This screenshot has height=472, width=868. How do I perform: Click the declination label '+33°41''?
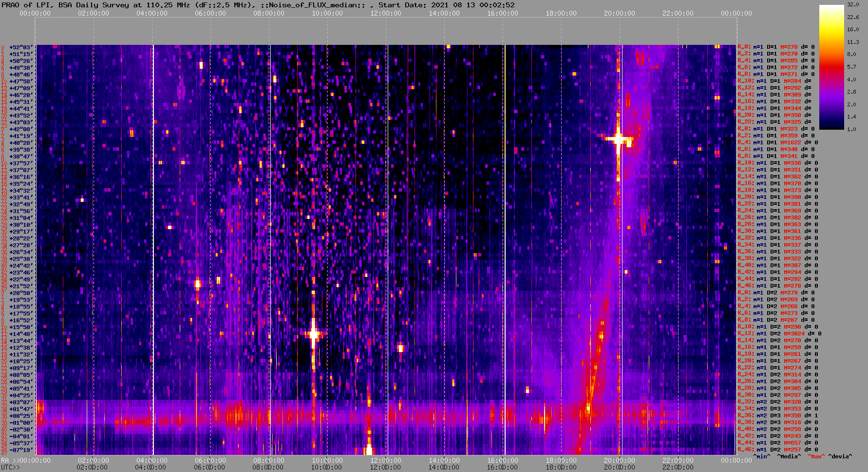pos(20,197)
